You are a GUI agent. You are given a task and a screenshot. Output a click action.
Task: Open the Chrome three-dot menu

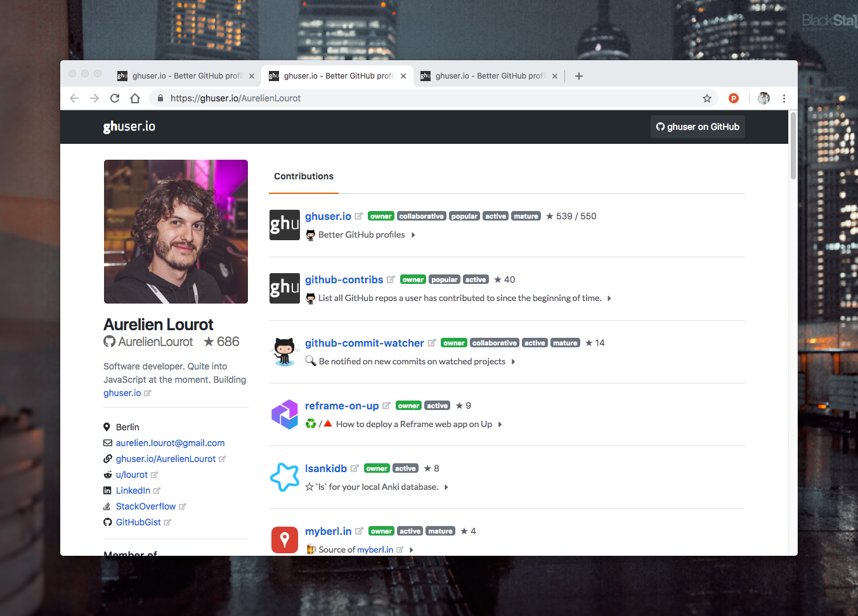coord(784,98)
